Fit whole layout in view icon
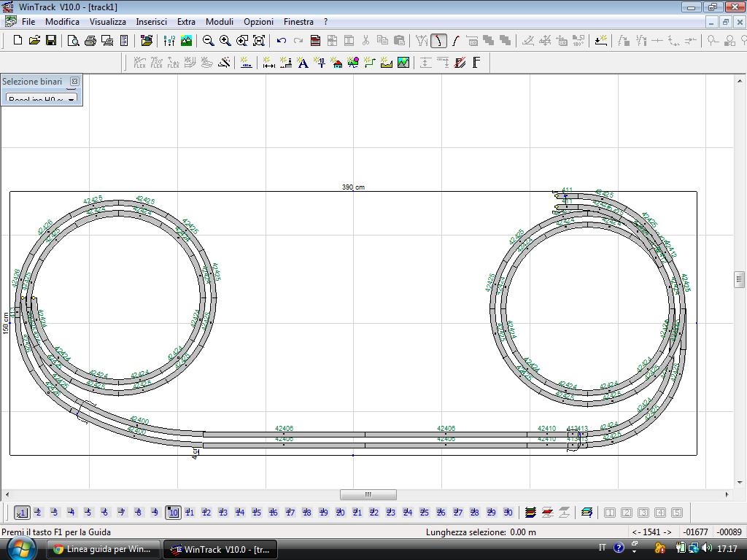This screenshot has height=560, width=747. pos(259,41)
